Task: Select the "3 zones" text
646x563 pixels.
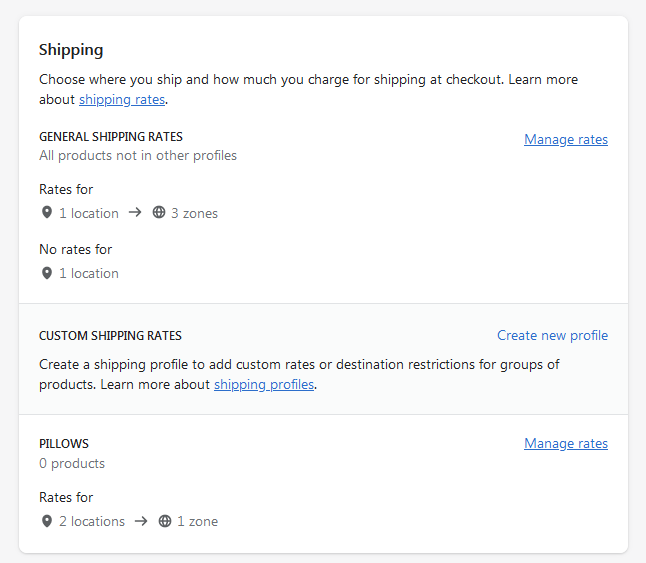Action: 194,213
